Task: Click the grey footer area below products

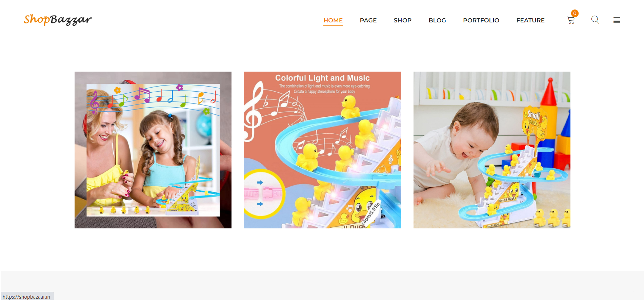Action: 322,285
